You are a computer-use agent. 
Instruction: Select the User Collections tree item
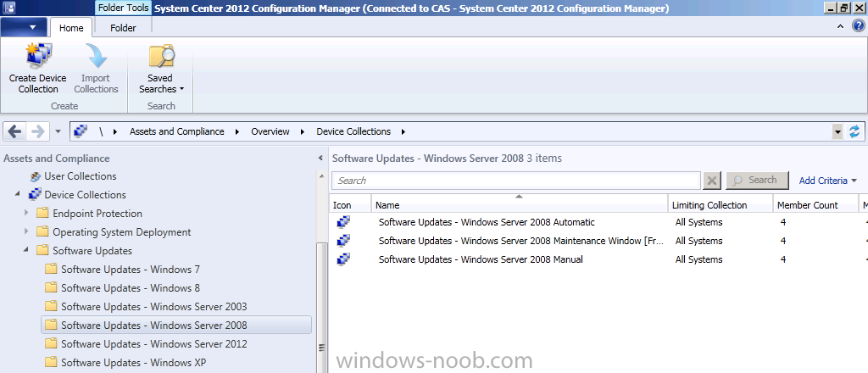coord(81,176)
